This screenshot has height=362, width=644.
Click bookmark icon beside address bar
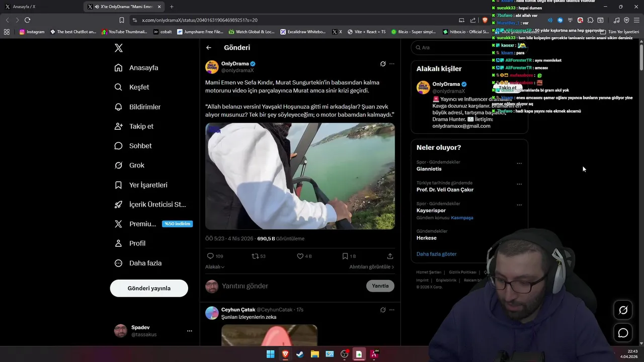click(121, 20)
